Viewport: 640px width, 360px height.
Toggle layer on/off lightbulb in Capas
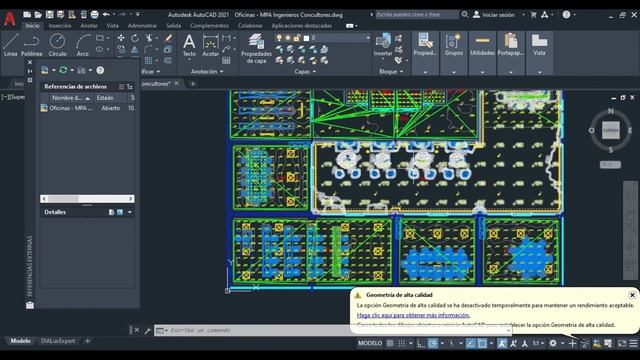click(x=279, y=38)
